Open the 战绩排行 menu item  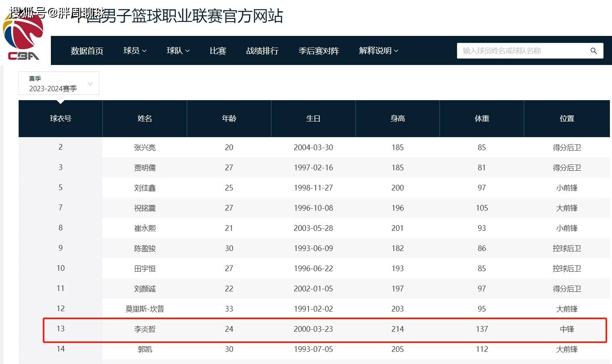click(262, 51)
